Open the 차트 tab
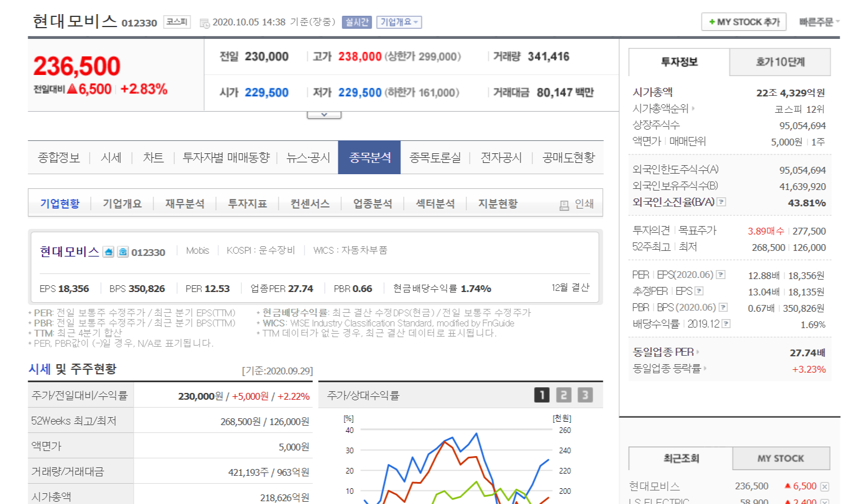The height and width of the screenshot is (504, 856). coord(153,158)
